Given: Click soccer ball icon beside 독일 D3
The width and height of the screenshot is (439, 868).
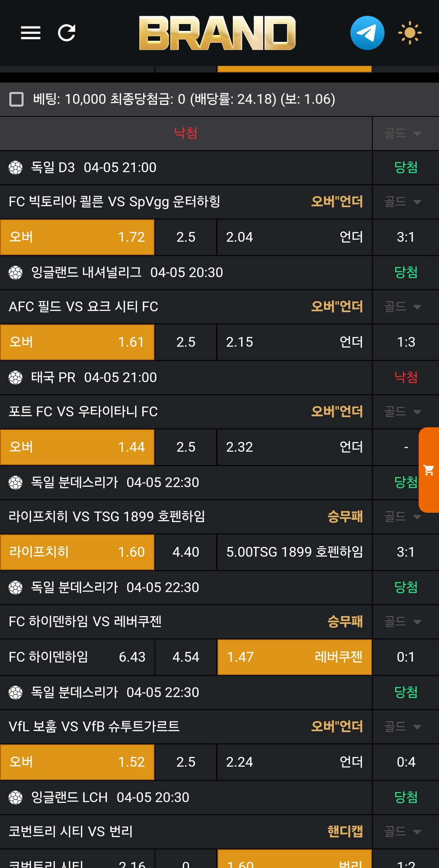Looking at the screenshot, I should 15,168.
